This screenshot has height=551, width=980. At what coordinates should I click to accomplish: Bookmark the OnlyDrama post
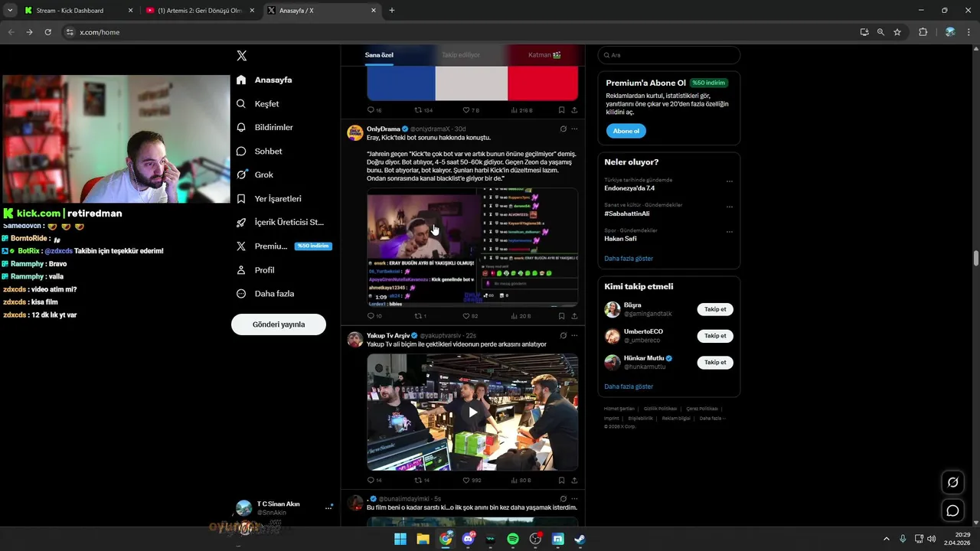click(x=561, y=316)
